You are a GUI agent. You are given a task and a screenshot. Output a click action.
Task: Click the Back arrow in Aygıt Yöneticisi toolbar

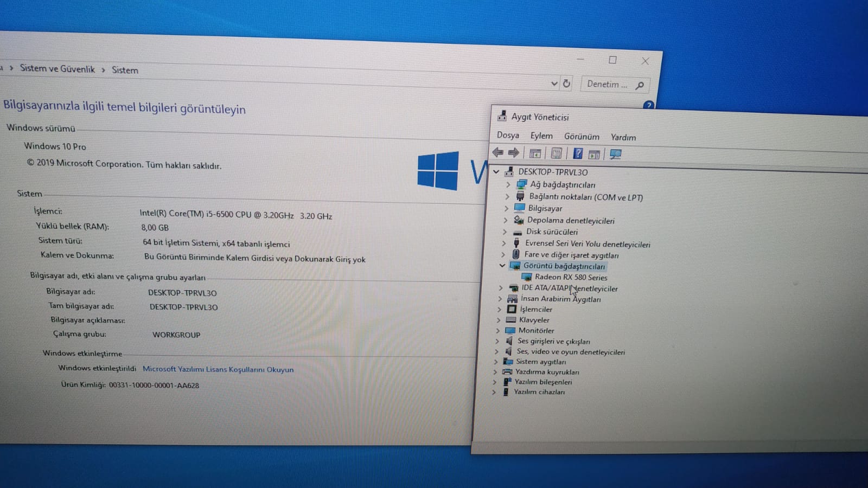(497, 152)
